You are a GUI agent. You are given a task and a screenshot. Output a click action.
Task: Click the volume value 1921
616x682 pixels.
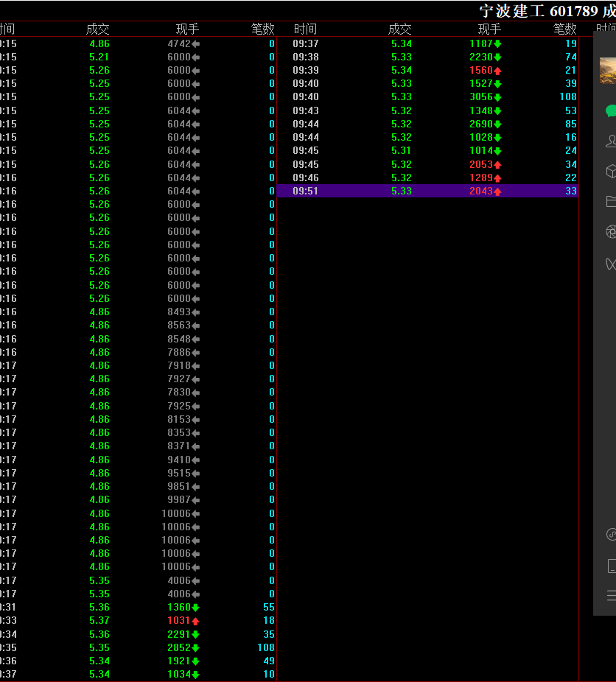[179, 661]
